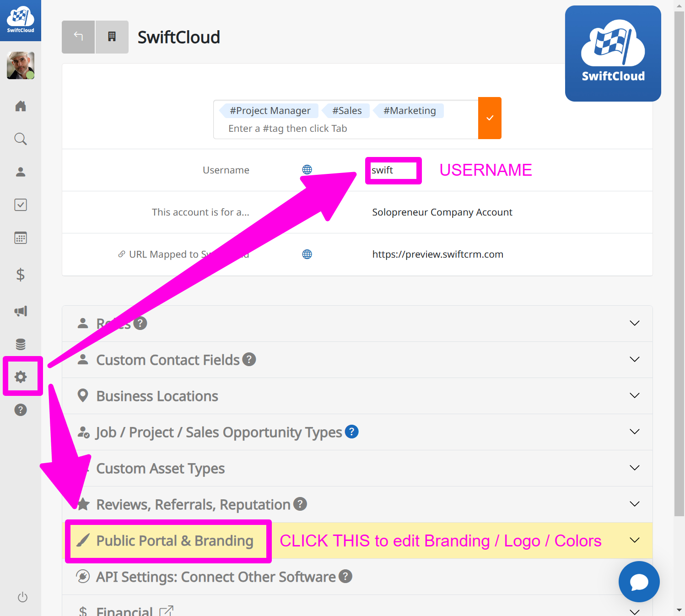
Task: Confirm tags with the orange checkmark button
Action: coord(490,118)
